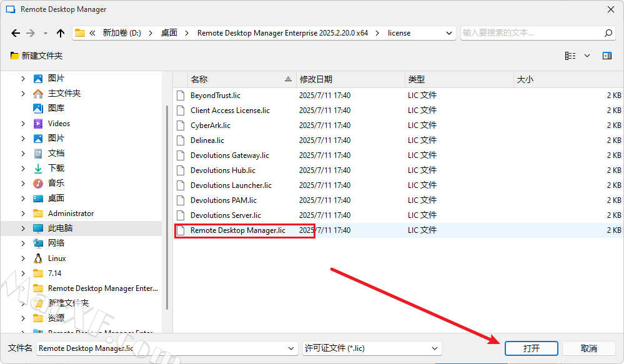Expand the Videos tree node
The image size is (624, 364).
23,124
